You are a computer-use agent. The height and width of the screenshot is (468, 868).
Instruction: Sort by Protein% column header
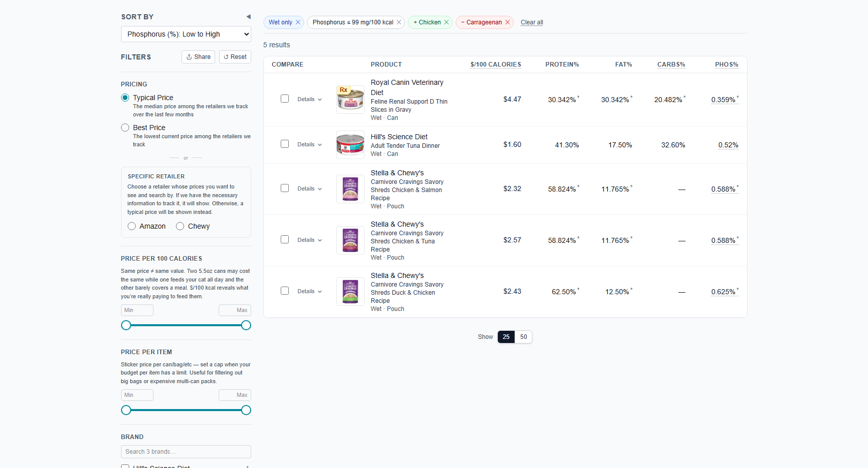pyautogui.click(x=562, y=65)
